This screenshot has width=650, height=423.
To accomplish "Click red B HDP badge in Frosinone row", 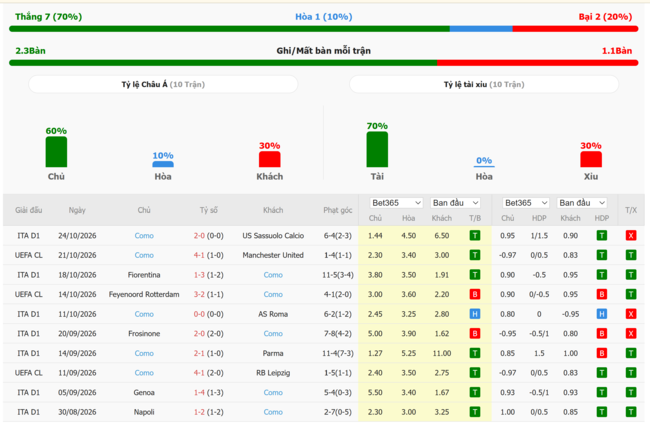I will pos(601,333).
